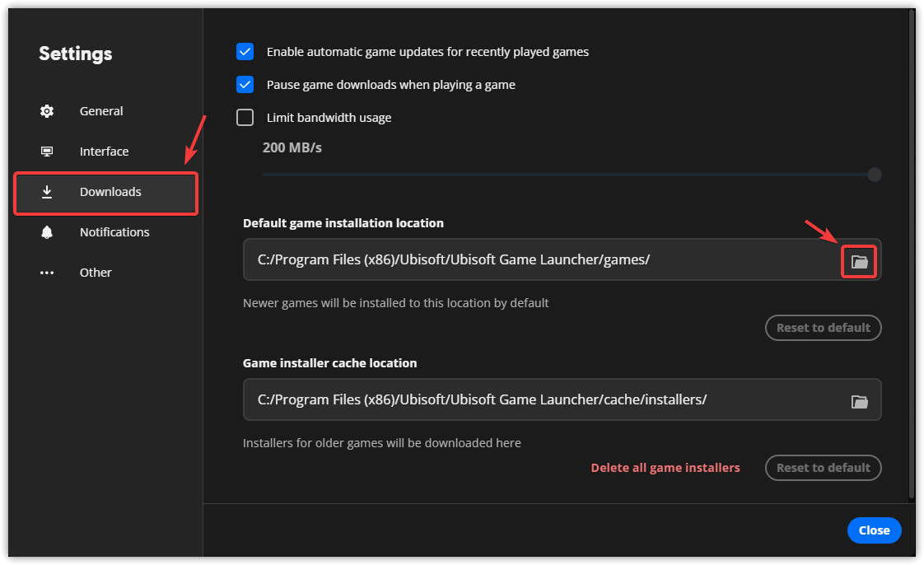Image resolution: width=924 pixels, height=565 pixels.
Task: Click the bandwidth limit slider handle
Action: (875, 175)
